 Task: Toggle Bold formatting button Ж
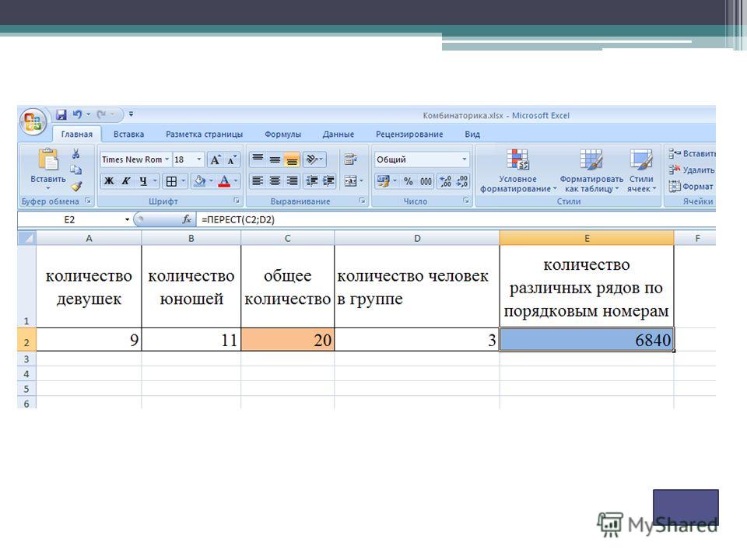109,181
